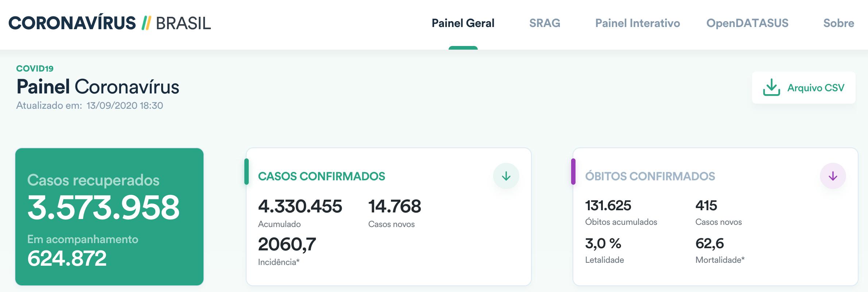Click the Casos Confirmados heading
The width and height of the screenshot is (868, 292).
pyautogui.click(x=321, y=176)
